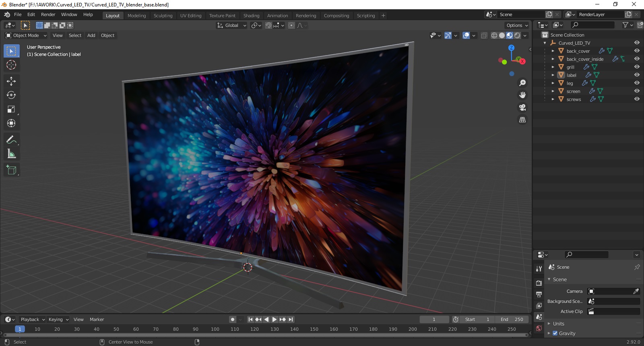Open the Object Mode dropdown
This screenshot has width=644, height=346.
click(x=26, y=35)
